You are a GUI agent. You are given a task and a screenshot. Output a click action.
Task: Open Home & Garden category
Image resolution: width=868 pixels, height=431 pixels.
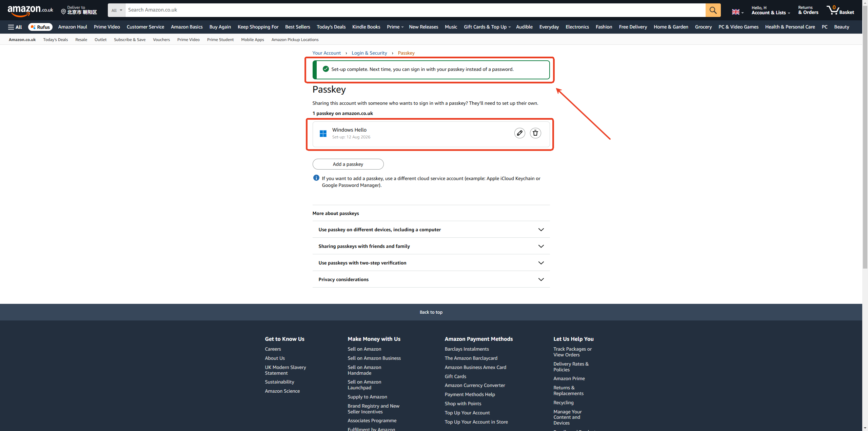[x=671, y=27]
